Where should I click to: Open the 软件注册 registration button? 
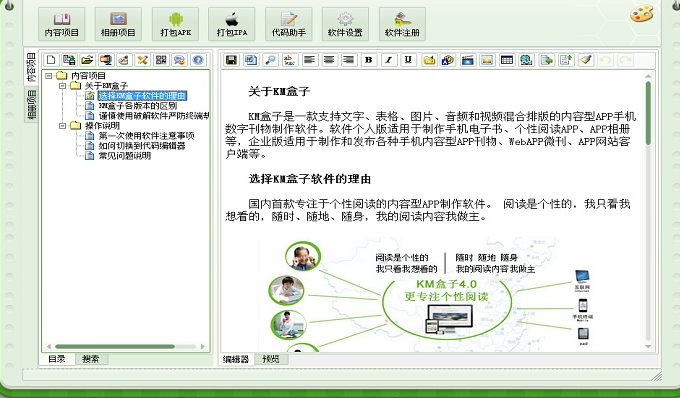(402, 24)
